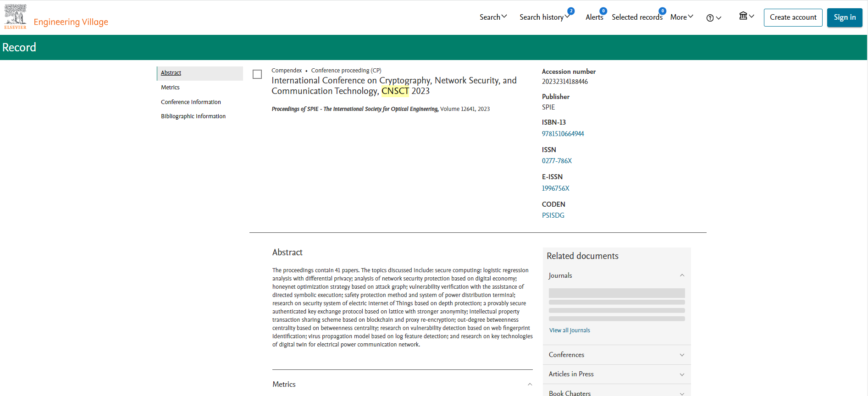Click the Selected records badge count
868x396 pixels.
click(663, 11)
